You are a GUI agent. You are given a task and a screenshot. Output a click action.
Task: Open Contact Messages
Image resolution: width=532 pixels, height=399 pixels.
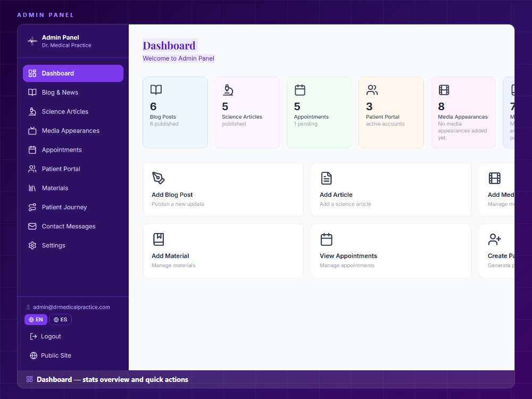tap(73, 226)
